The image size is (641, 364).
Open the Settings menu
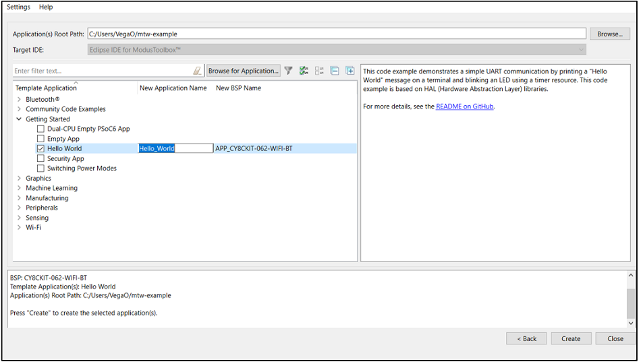(x=18, y=7)
